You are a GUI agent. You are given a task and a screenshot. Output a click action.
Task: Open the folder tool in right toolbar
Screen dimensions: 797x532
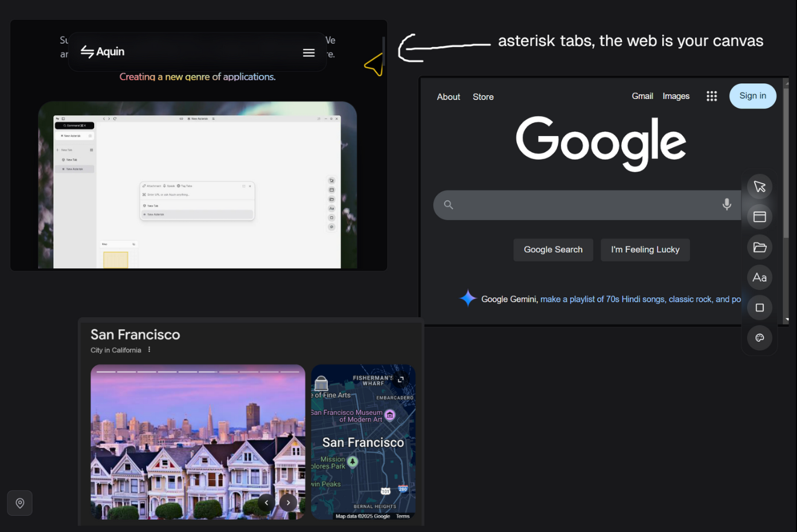click(x=760, y=247)
